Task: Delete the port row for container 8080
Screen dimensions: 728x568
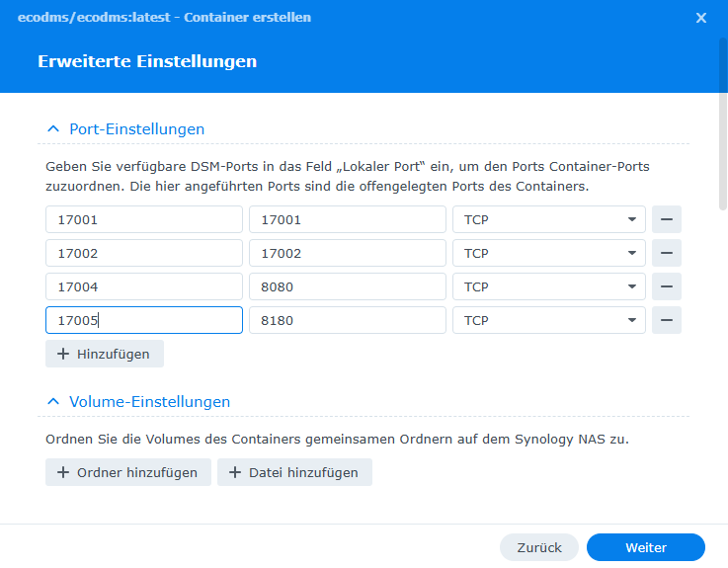Action: (666, 286)
